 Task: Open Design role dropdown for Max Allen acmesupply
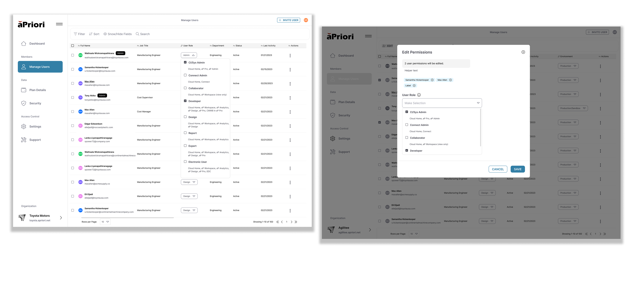189,182
